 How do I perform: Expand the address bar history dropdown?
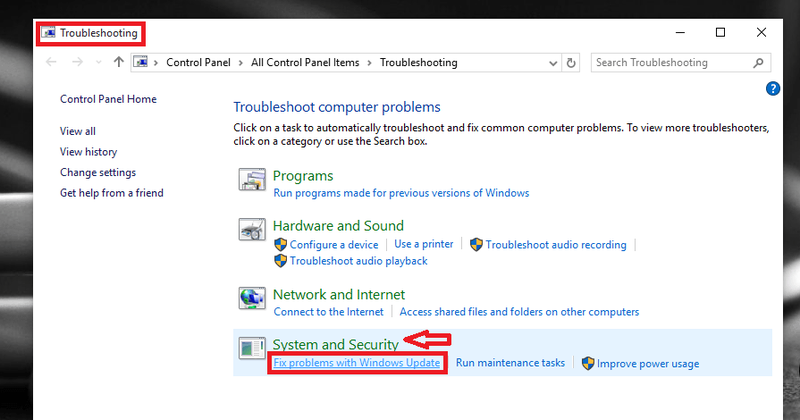tap(553, 63)
